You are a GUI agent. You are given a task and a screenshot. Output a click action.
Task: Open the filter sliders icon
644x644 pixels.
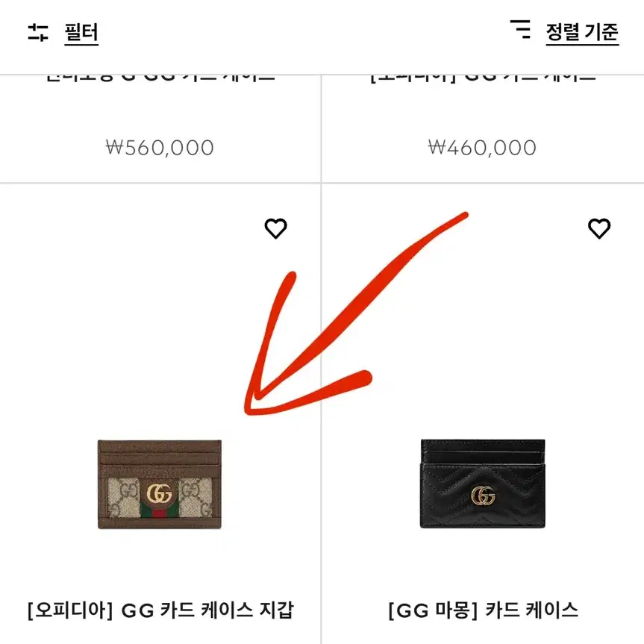[x=38, y=32]
